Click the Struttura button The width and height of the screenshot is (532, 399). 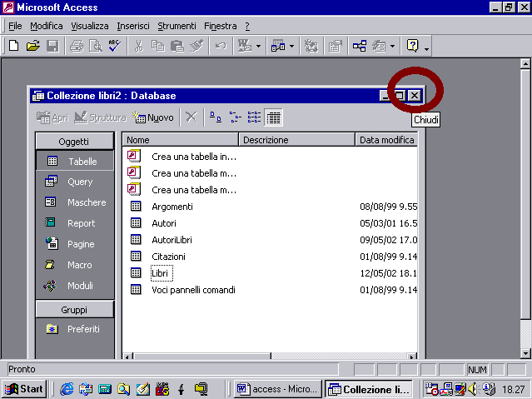[100, 117]
